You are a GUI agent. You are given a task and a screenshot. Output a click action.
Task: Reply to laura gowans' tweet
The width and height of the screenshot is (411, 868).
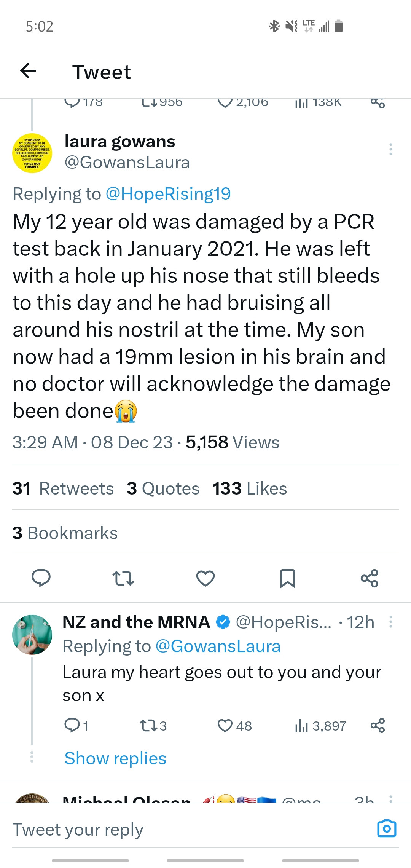(41, 578)
